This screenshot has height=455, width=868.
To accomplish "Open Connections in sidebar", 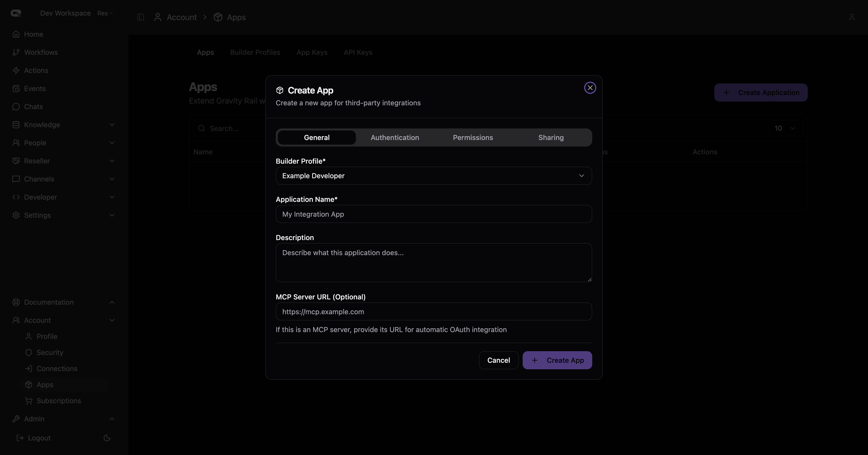I will point(57,369).
